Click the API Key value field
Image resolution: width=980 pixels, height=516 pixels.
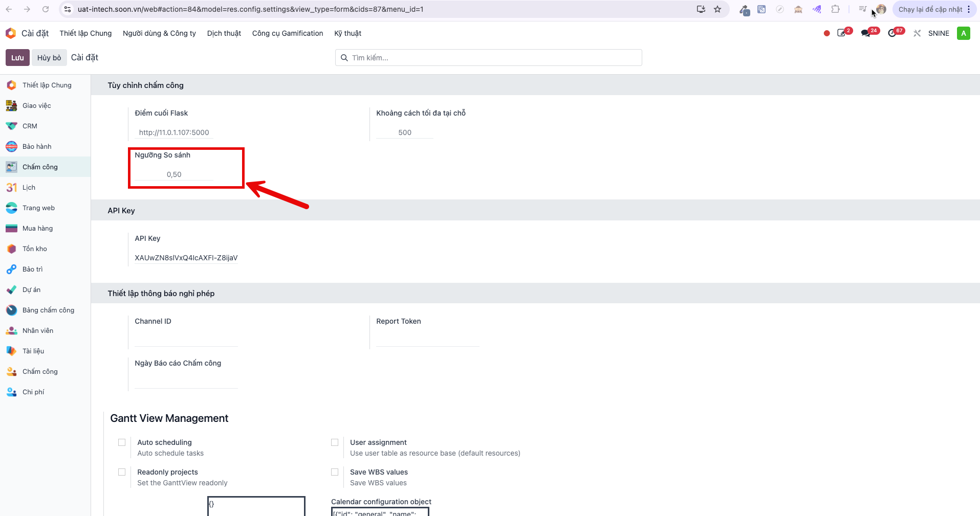(x=186, y=258)
